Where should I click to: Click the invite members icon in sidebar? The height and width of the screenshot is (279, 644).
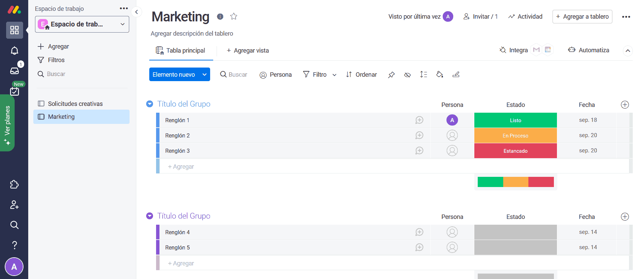[x=14, y=205]
